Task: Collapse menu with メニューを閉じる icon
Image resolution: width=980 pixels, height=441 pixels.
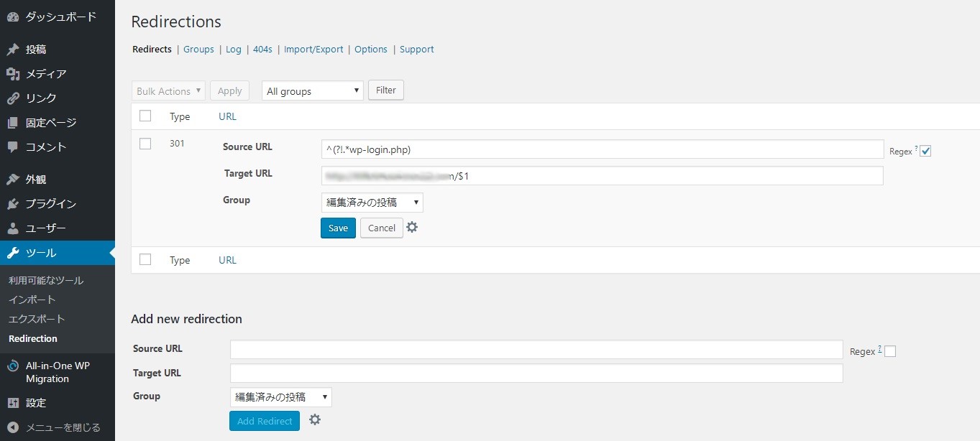Action: tap(13, 427)
